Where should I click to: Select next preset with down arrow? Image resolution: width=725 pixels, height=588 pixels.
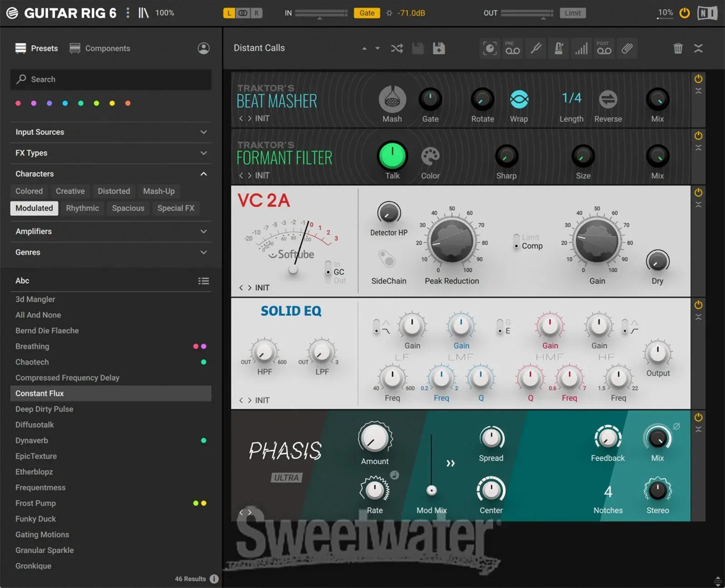tap(377, 48)
